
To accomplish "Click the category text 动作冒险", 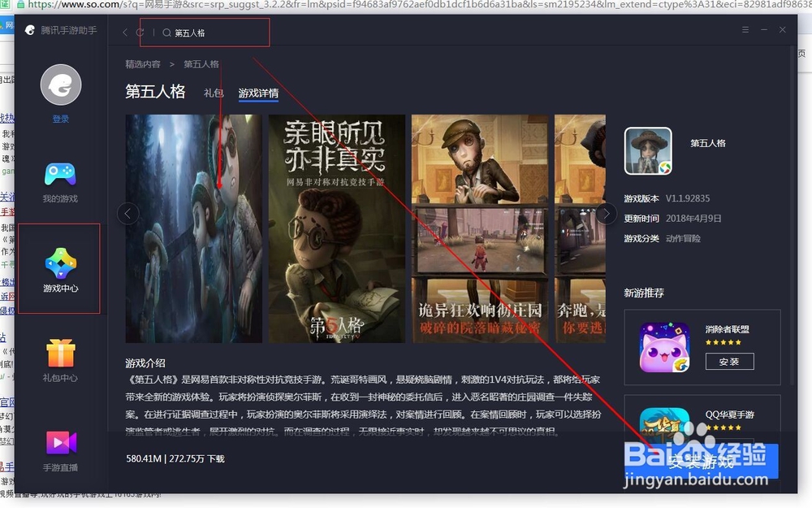I will tap(683, 238).
